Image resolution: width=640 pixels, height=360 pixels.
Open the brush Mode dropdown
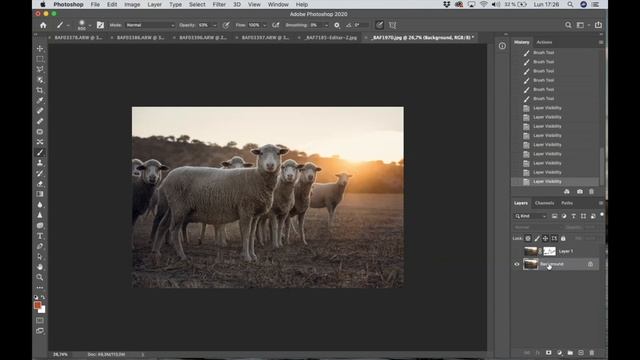click(150, 25)
